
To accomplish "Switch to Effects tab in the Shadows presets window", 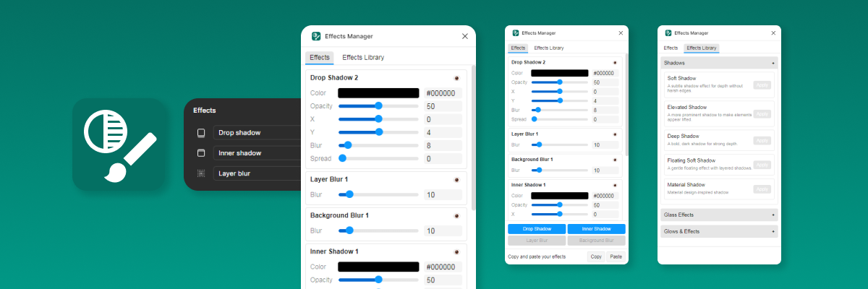I will coord(671,48).
